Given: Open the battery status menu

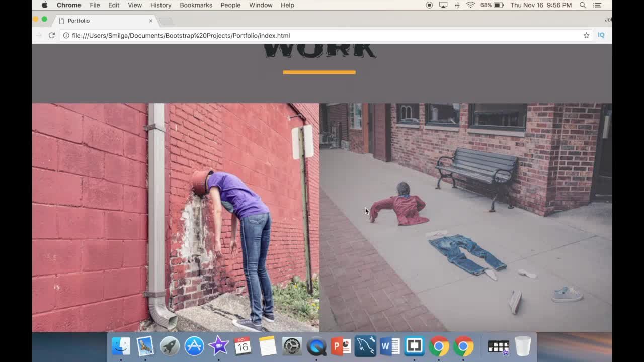Looking at the screenshot, I should click(498, 5).
